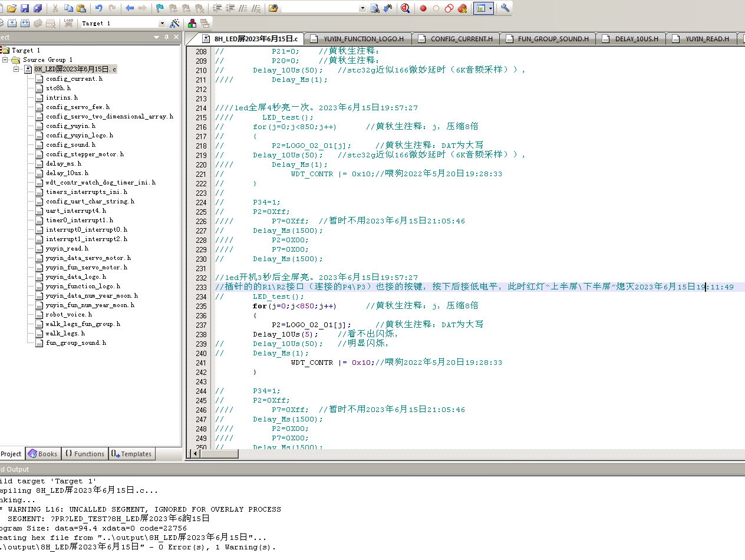Open Find in Files
Image resolution: width=745 pixels, height=560 pixels.
(x=273, y=8)
